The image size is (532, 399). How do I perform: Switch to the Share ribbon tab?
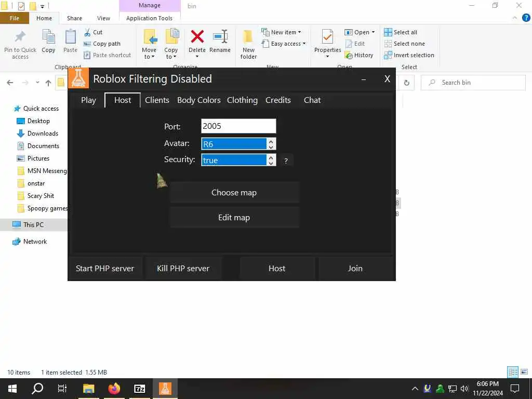coord(74,18)
